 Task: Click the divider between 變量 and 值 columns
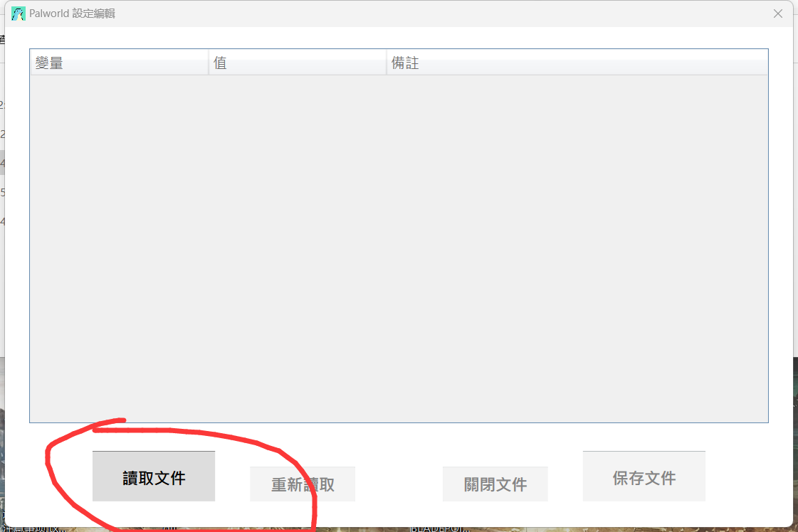[x=209, y=63]
